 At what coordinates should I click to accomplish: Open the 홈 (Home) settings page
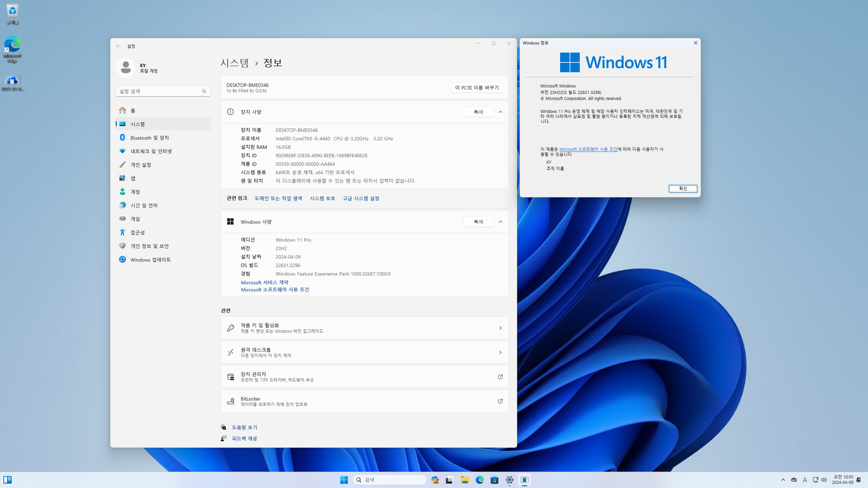pos(163,110)
